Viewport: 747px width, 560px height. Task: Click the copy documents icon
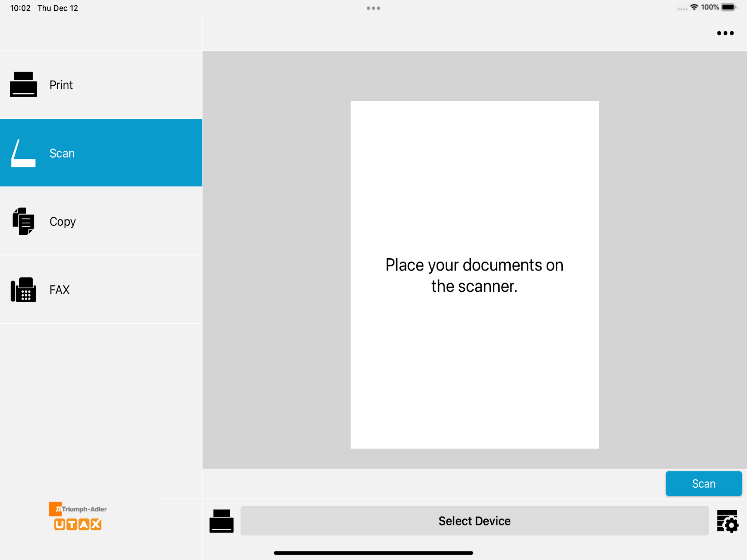pyautogui.click(x=23, y=221)
